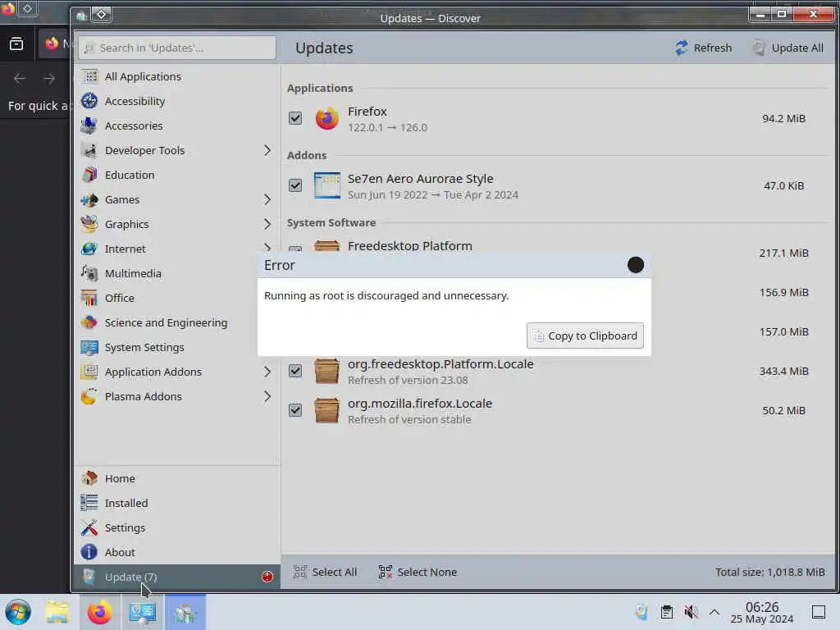Image resolution: width=840 pixels, height=630 pixels.
Task: Select the Internet category label
Action: tap(126, 249)
